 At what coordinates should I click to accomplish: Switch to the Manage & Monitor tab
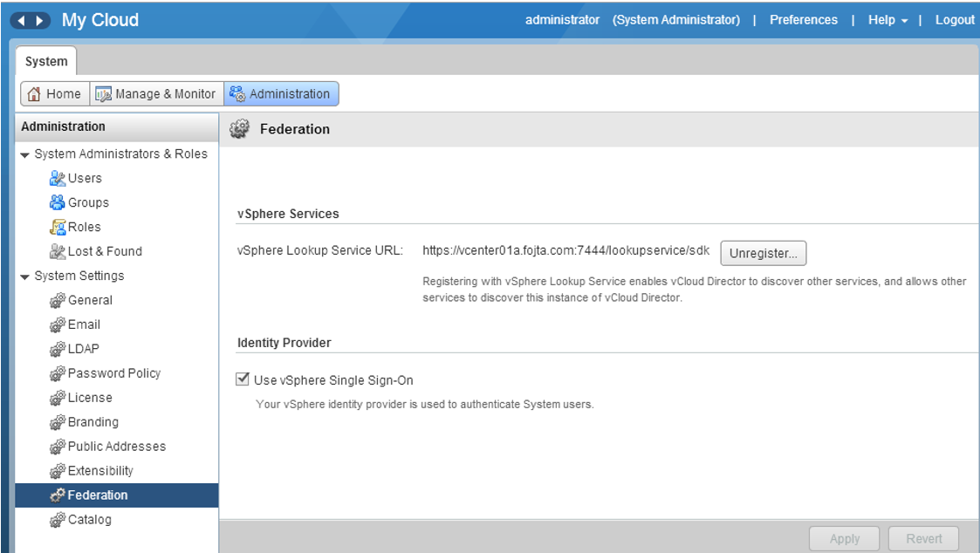[154, 94]
